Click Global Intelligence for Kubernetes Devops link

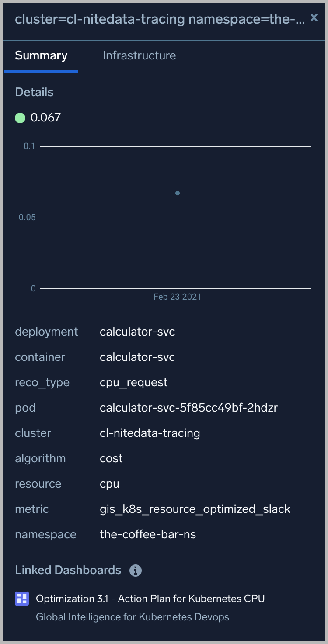(132, 617)
